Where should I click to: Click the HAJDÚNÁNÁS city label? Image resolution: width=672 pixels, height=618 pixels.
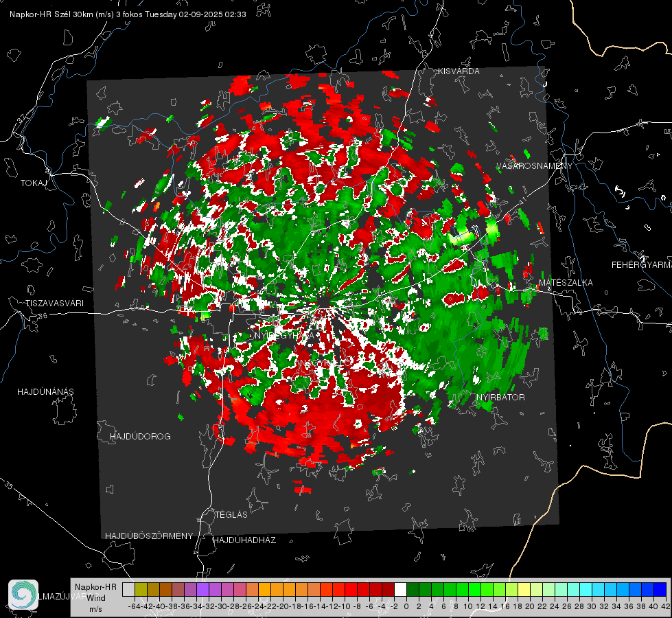click(x=45, y=391)
